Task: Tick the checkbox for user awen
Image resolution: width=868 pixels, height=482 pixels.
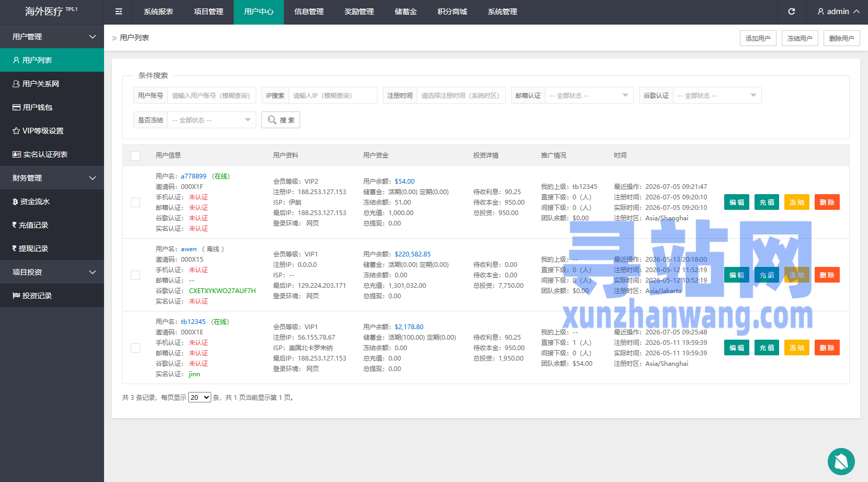Action: [x=135, y=275]
